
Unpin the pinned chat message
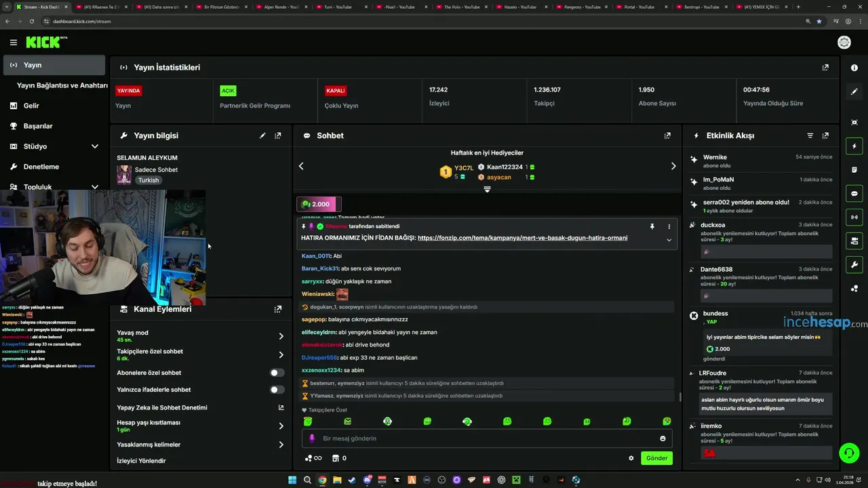point(652,226)
